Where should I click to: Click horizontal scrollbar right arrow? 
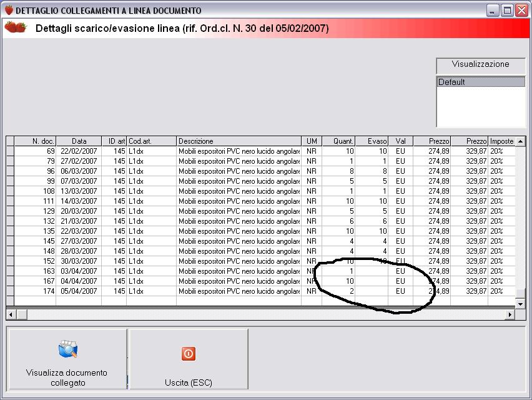pos(510,314)
